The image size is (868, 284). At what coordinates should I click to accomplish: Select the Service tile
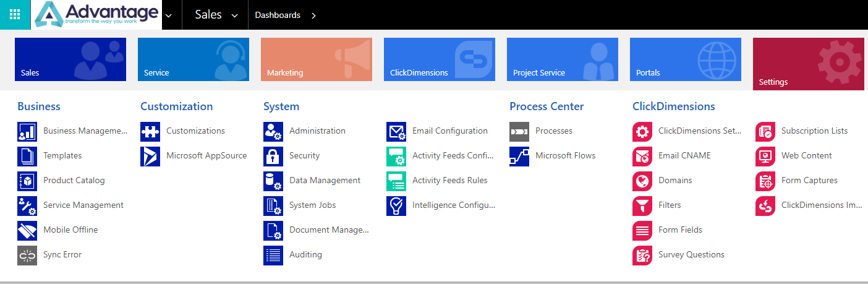point(194,59)
